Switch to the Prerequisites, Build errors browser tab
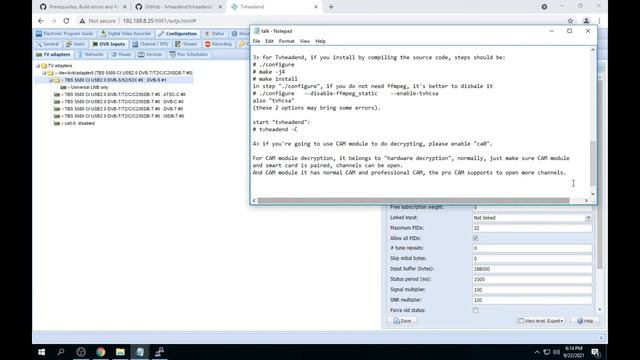Image resolution: width=640 pixels, height=360 pixels. (84, 7)
